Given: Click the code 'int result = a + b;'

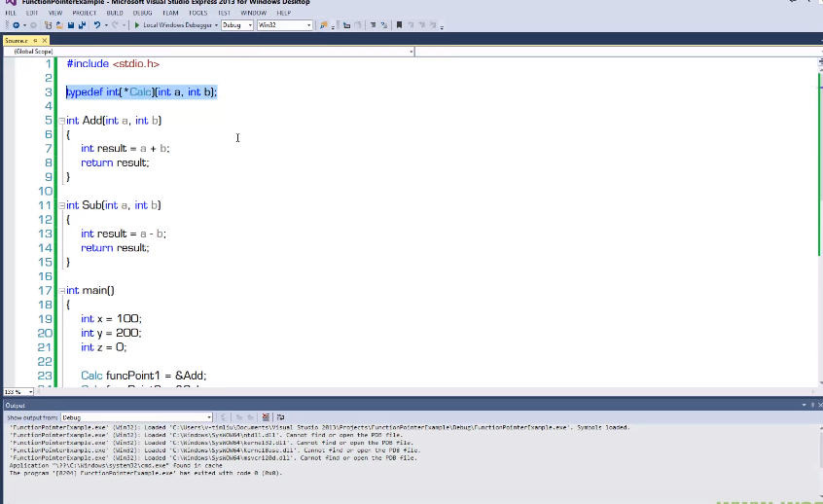Looking at the screenshot, I should (x=125, y=149).
